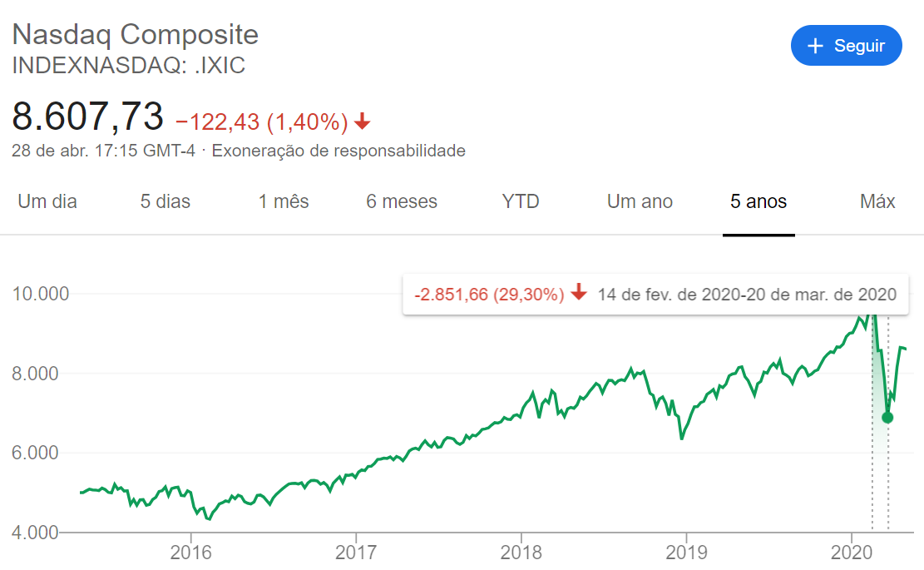Click the 10.000 value axis label
924x570 pixels.
point(42,294)
